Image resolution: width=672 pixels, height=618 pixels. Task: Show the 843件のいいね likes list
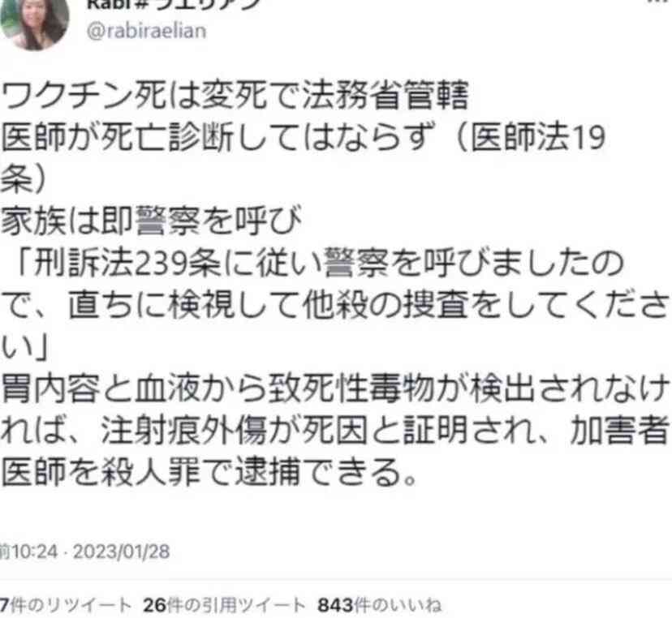pyautogui.click(x=379, y=605)
